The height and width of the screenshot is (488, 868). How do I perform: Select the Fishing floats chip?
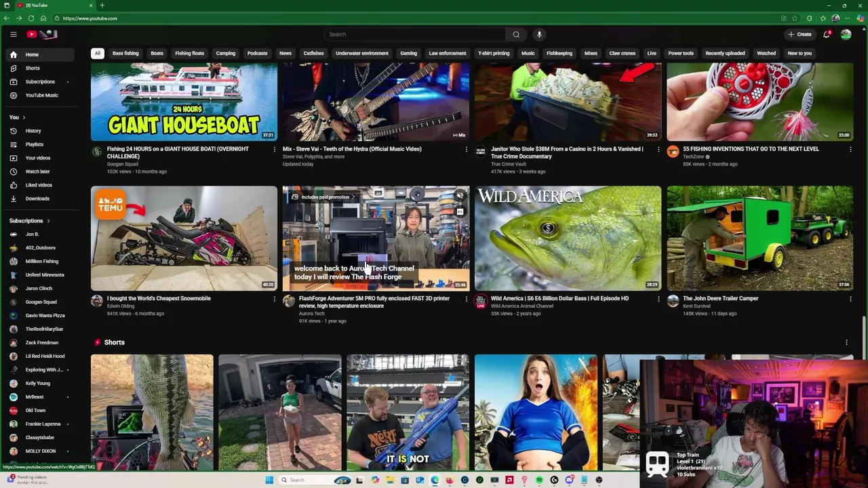pyautogui.click(x=189, y=54)
